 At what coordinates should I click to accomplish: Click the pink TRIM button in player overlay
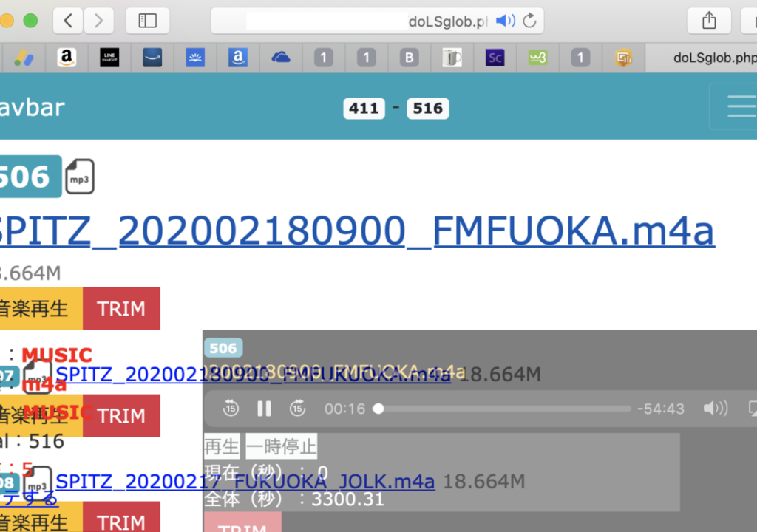(242, 522)
